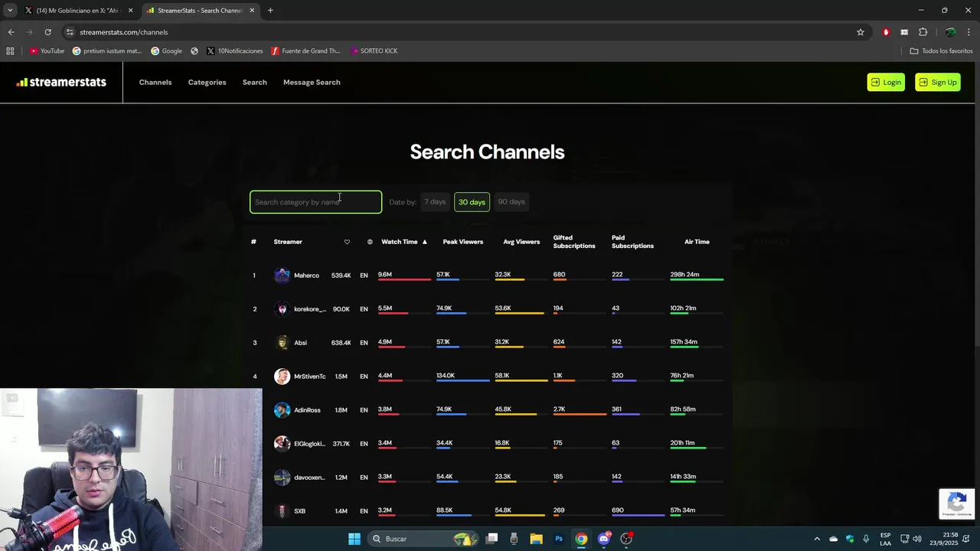
Task: Select the 90 days filter
Action: (x=511, y=202)
